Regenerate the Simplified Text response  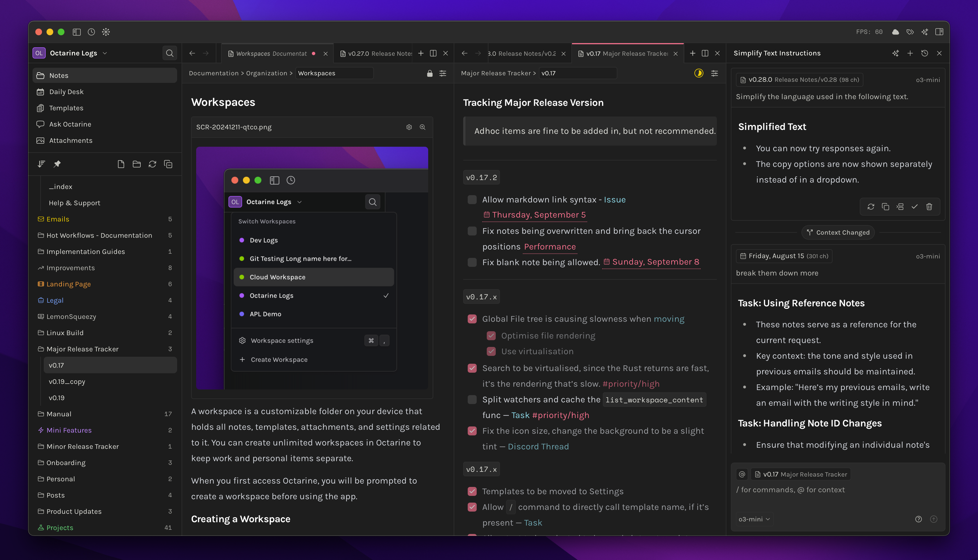(871, 207)
